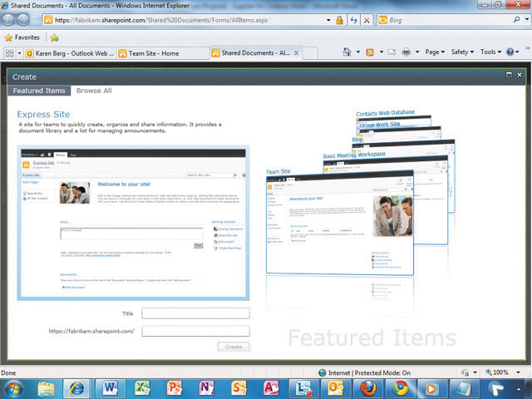Open the Tools menu

click(x=490, y=52)
